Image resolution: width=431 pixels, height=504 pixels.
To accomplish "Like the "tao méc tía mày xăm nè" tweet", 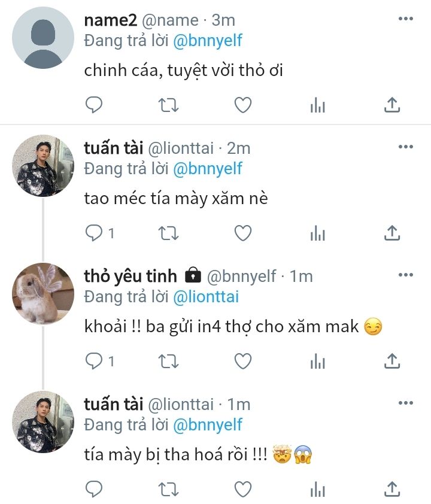I will tap(242, 233).
